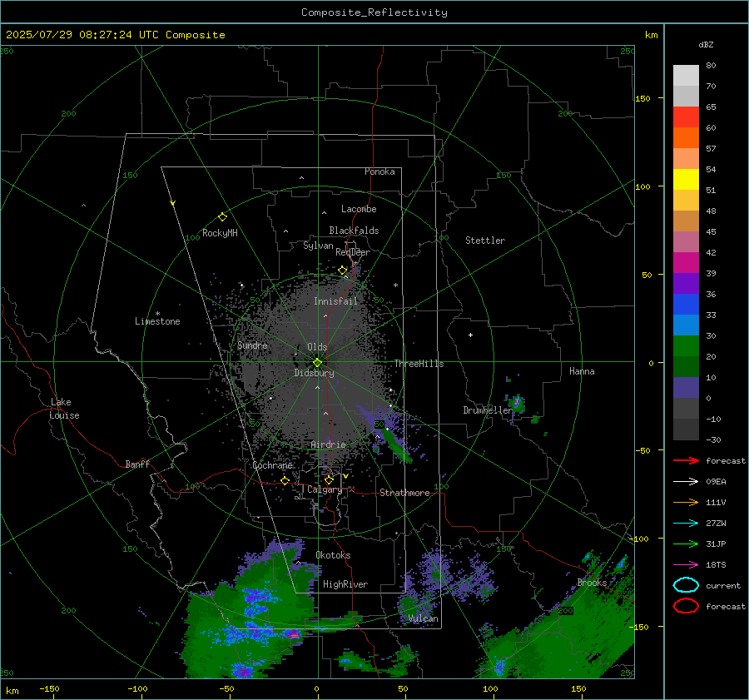Screen dimensions: 749x700
Task: Click the asterisk marker above Limestone
Action: (157, 314)
